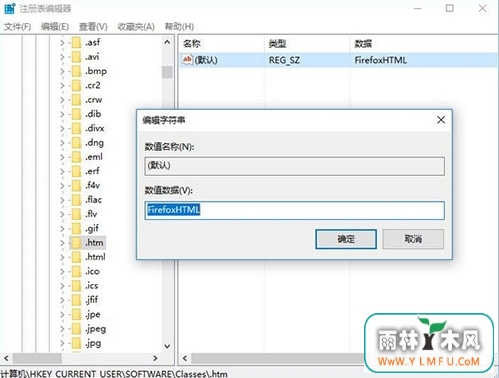
Task: Expand the .htm key arrow
Action: (x=62, y=243)
